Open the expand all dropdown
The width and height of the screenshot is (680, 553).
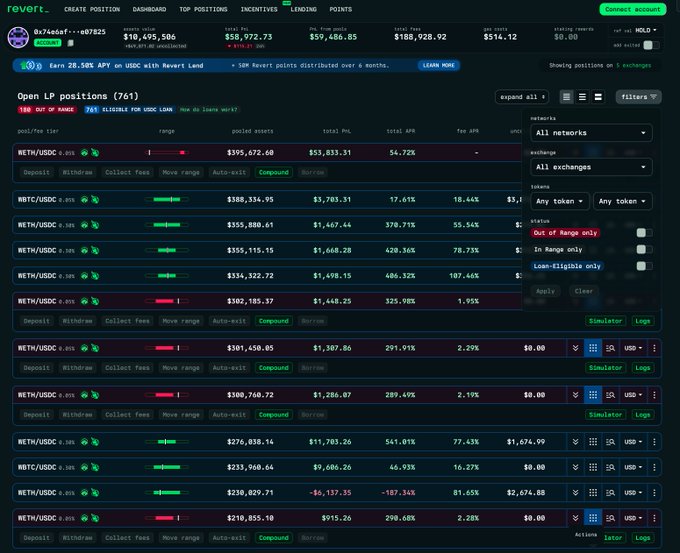tap(522, 97)
